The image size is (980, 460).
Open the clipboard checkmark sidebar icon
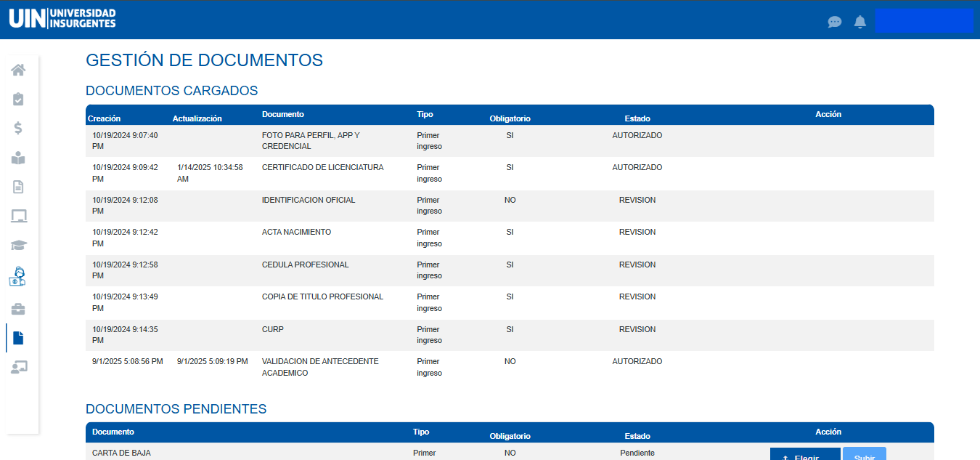18,100
